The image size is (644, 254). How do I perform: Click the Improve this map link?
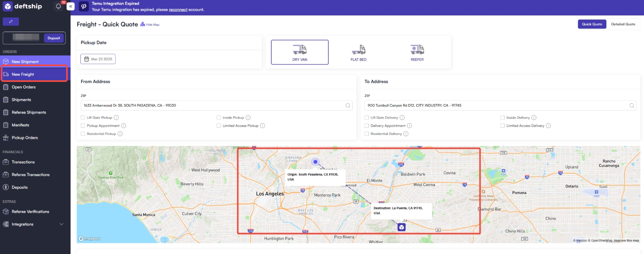tap(626, 241)
